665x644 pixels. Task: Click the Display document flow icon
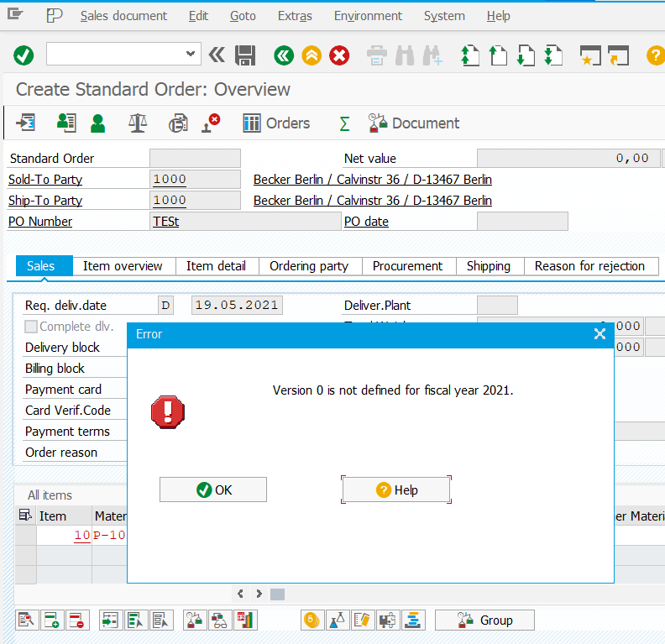[26, 123]
